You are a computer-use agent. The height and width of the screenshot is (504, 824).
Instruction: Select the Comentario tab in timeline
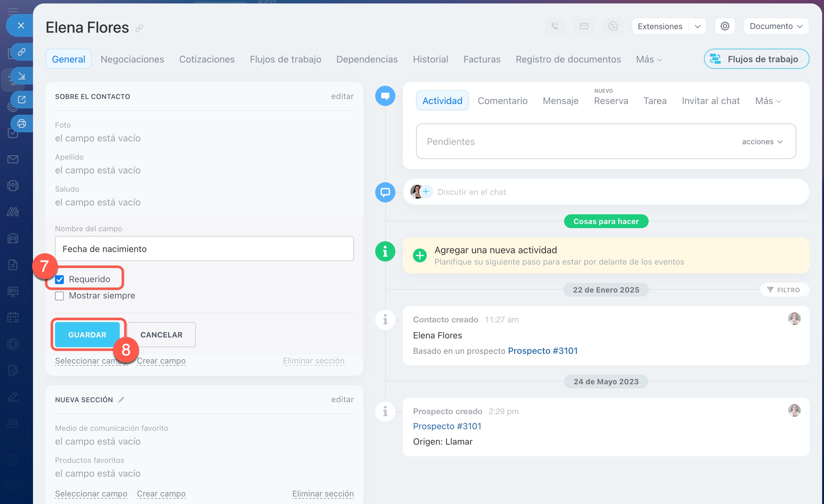(502, 101)
